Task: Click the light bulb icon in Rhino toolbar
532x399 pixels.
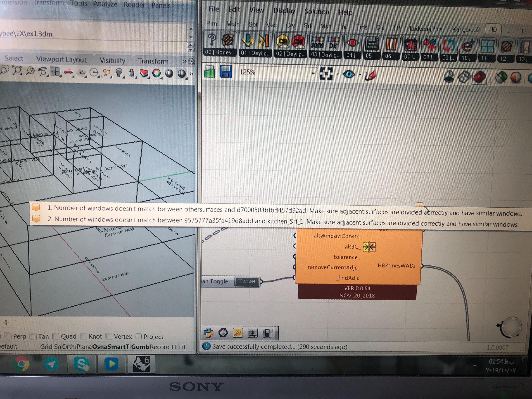Action: click(x=119, y=72)
